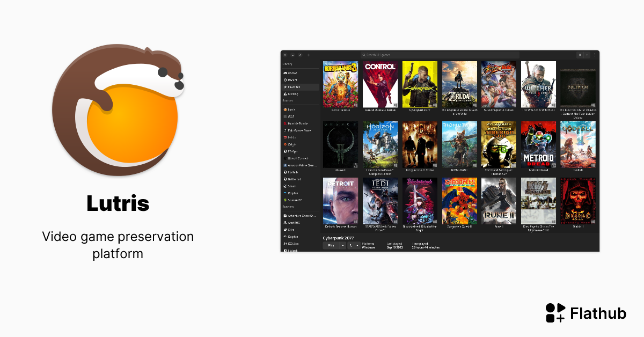Open Games in the Library sidebar
The height and width of the screenshot is (337, 644).
tap(301, 73)
